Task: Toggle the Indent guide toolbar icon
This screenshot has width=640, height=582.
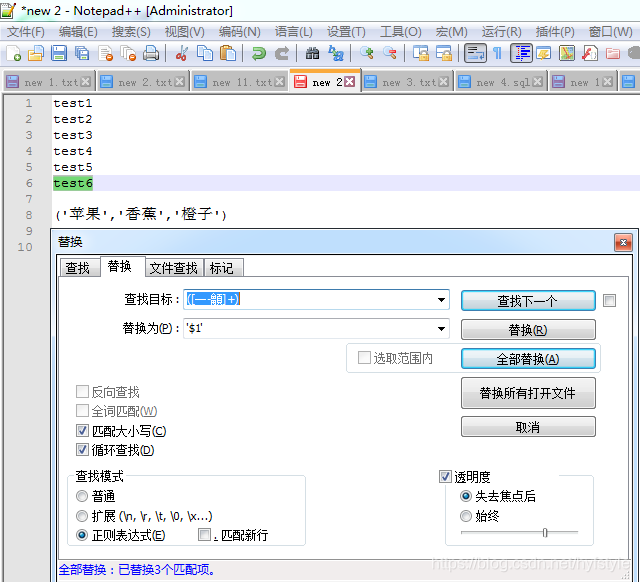Action: pos(521,53)
